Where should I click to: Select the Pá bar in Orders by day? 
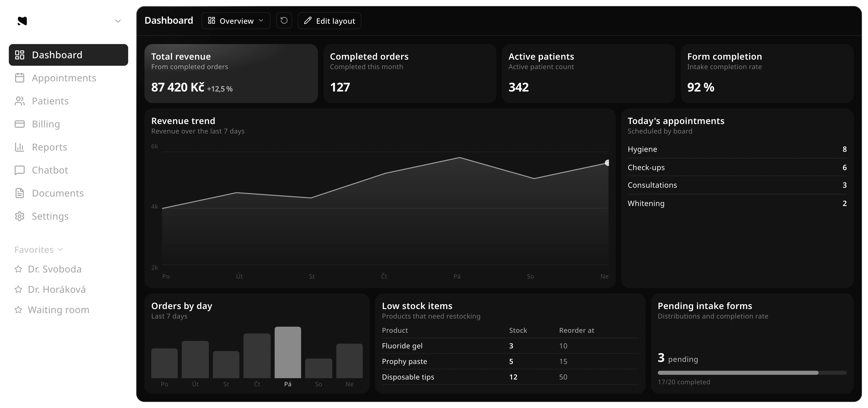click(x=288, y=352)
